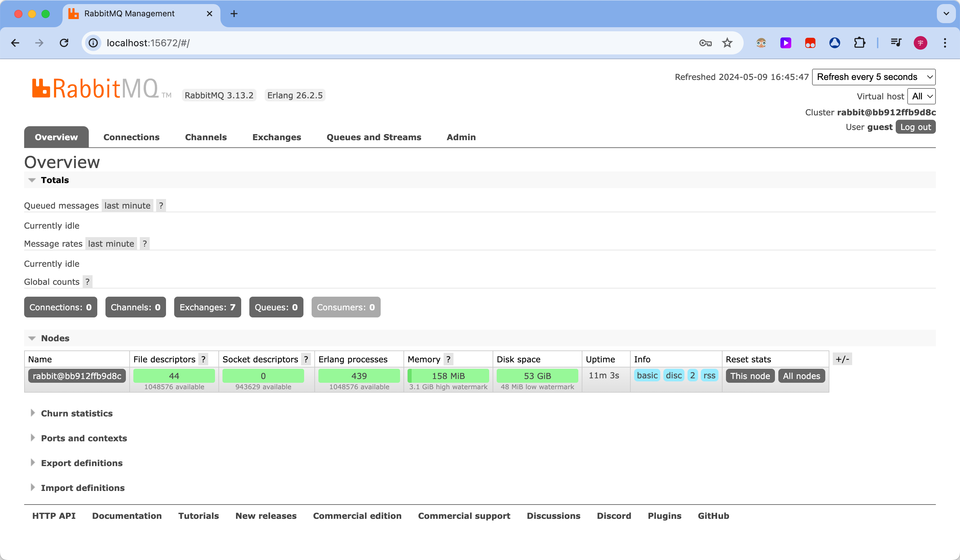Click the 'rss' info tag on node
Image resolution: width=960 pixels, height=560 pixels.
point(710,375)
